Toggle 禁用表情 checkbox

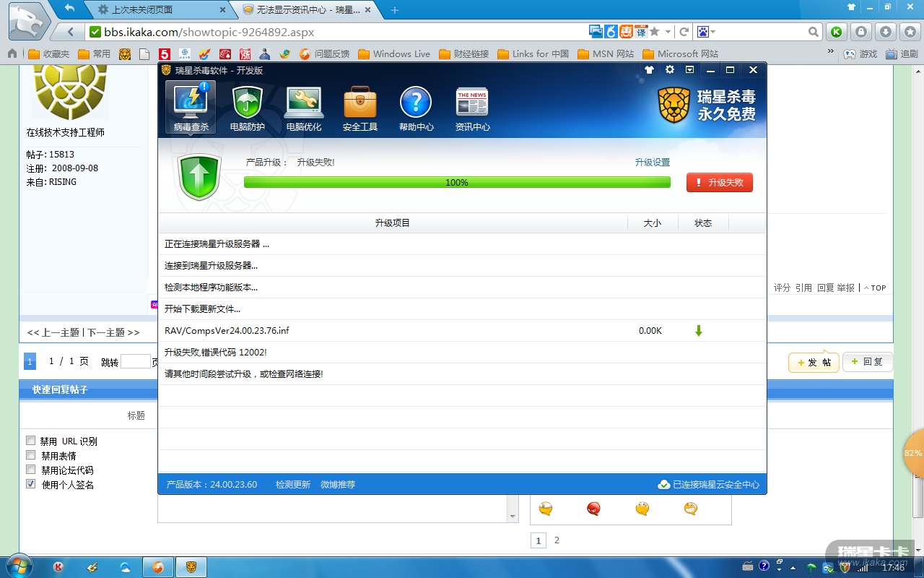tap(30, 455)
